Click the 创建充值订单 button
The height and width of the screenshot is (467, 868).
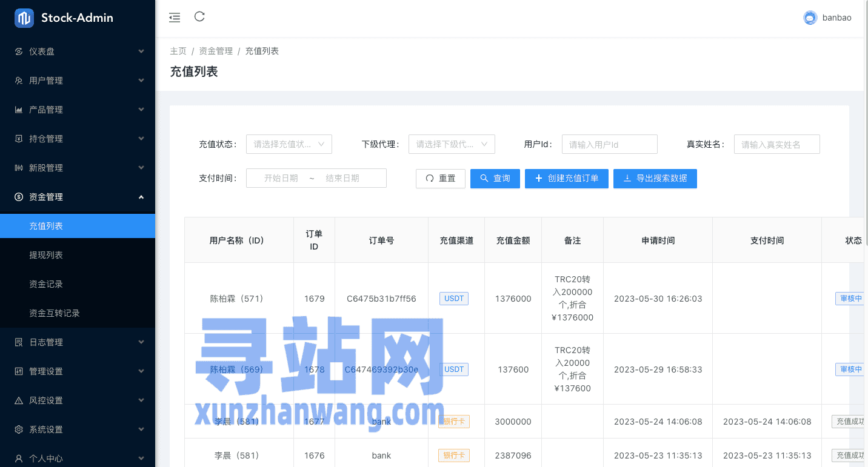(567, 179)
